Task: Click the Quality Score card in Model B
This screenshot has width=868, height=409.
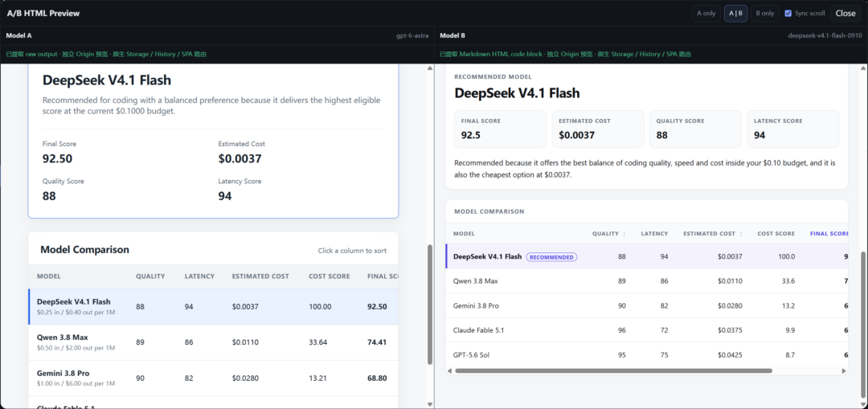Action: click(695, 129)
